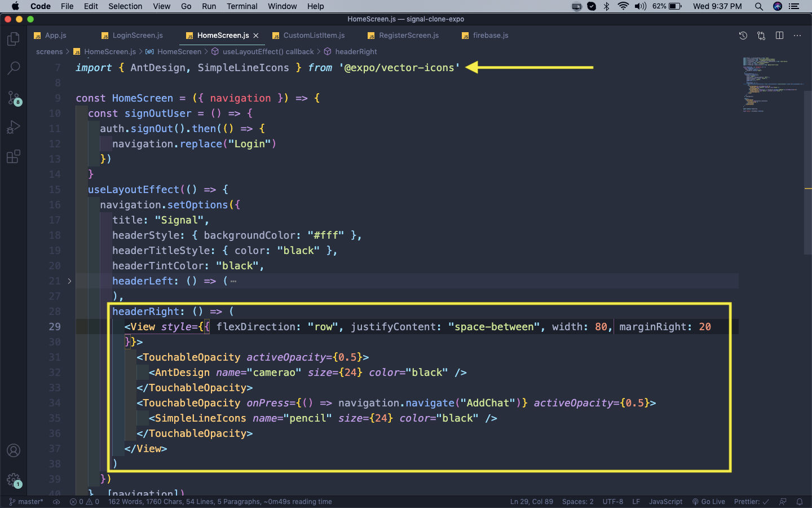Open the Apple menu
The height and width of the screenshot is (508, 812).
pyautogui.click(x=15, y=6)
